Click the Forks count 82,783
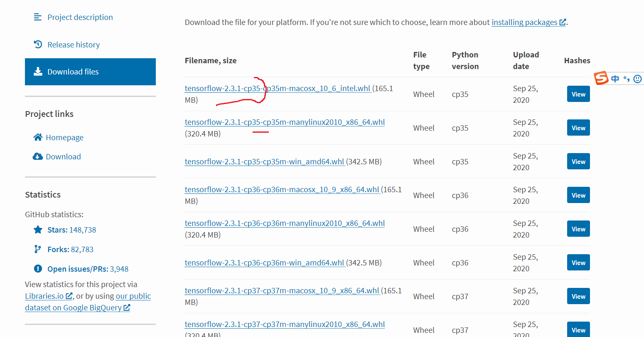 [82, 249]
